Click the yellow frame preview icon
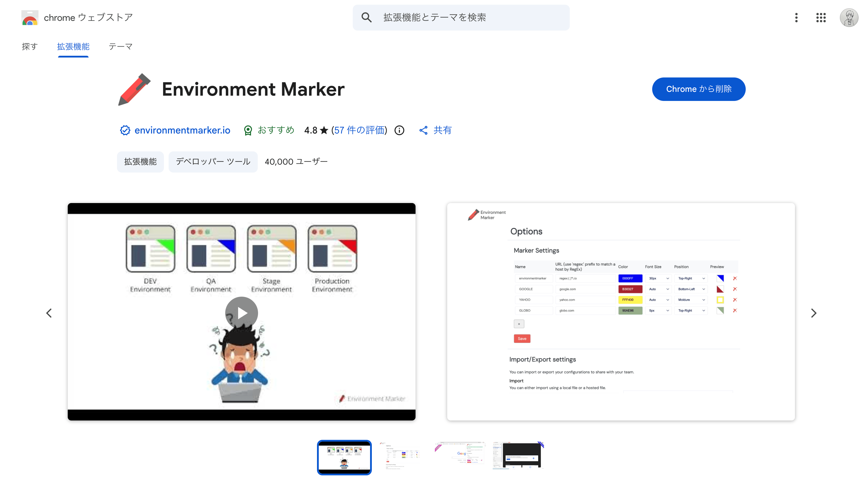The width and height of the screenshot is (868, 500). pyautogui.click(x=720, y=300)
